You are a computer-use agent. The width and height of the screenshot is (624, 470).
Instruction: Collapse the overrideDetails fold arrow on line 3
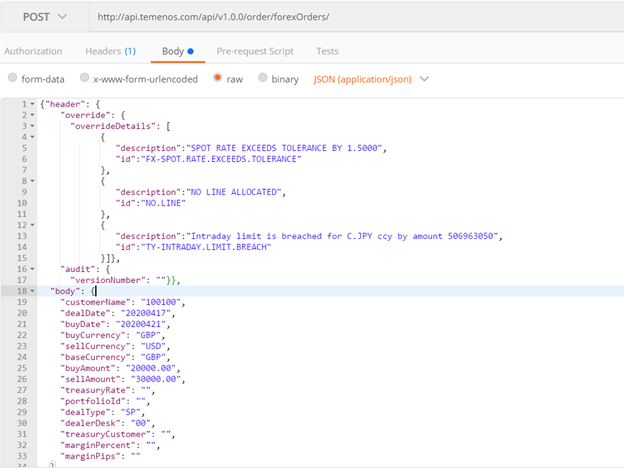pyautogui.click(x=33, y=126)
